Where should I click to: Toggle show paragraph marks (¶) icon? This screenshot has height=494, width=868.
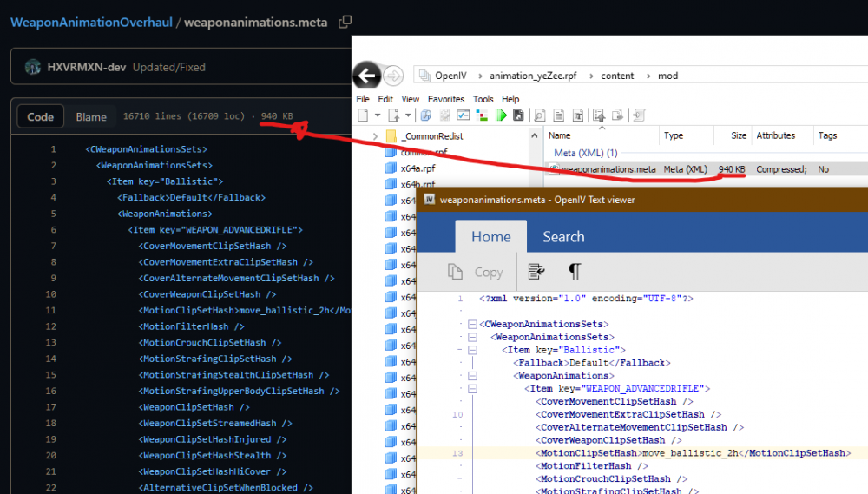(574, 272)
